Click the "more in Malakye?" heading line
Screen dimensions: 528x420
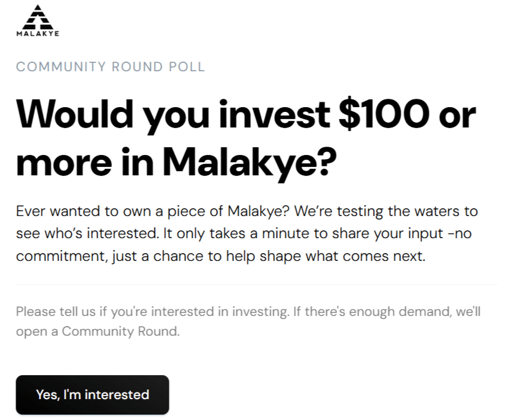[176, 161]
